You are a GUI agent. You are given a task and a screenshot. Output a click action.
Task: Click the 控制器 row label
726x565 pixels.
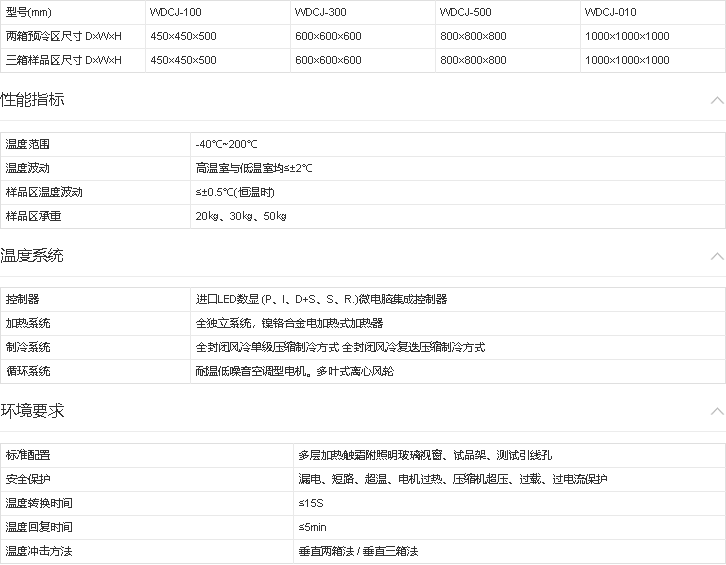[x=22, y=299]
